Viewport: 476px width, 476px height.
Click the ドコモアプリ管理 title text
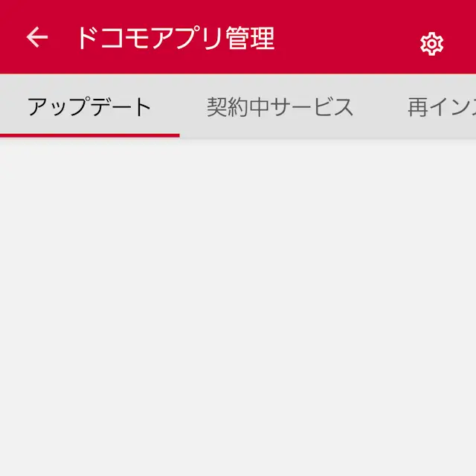[x=176, y=38]
